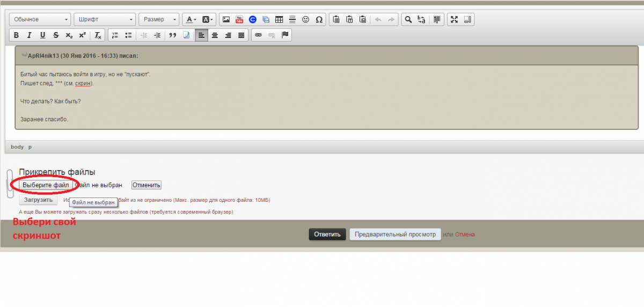Enable left text alignment
This screenshot has width=644, height=307.
click(201, 35)
